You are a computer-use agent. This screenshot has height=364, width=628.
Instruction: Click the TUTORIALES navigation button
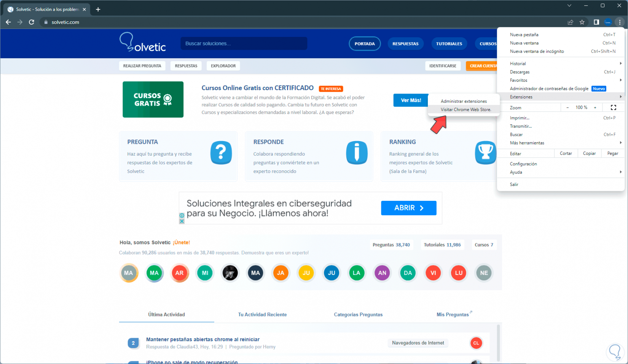click(x=449, y=44)
